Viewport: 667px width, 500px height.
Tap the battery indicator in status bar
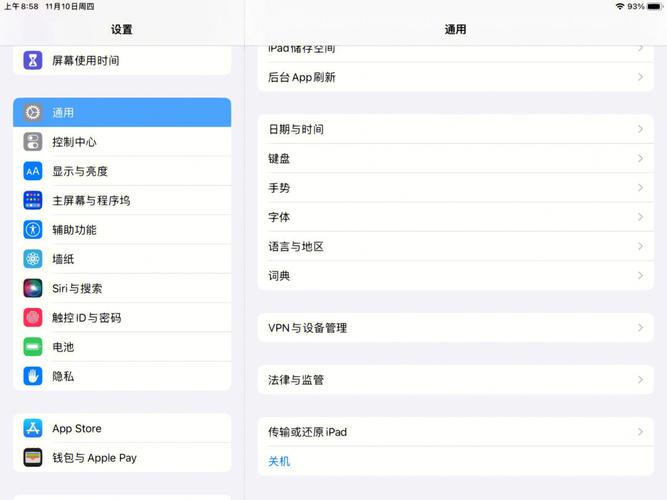tap(655, 6)
